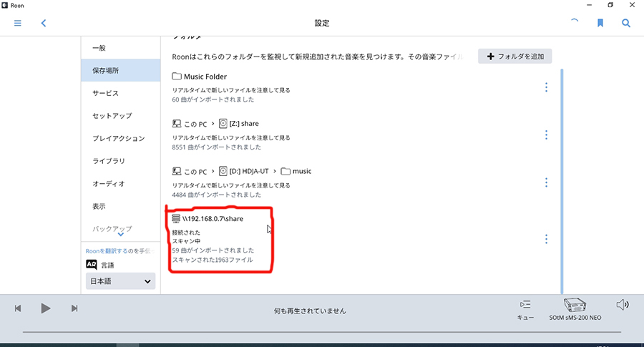Click the search magnifier icon

(x=626, y=23)
